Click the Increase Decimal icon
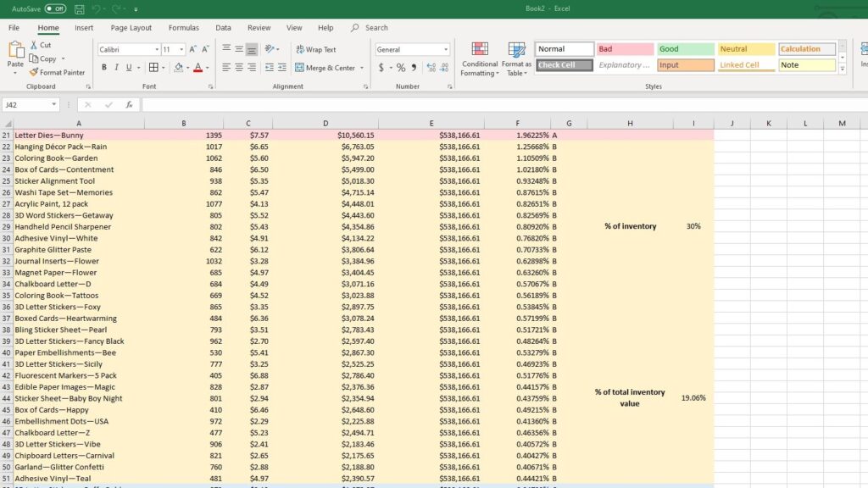 coord(431,68)
